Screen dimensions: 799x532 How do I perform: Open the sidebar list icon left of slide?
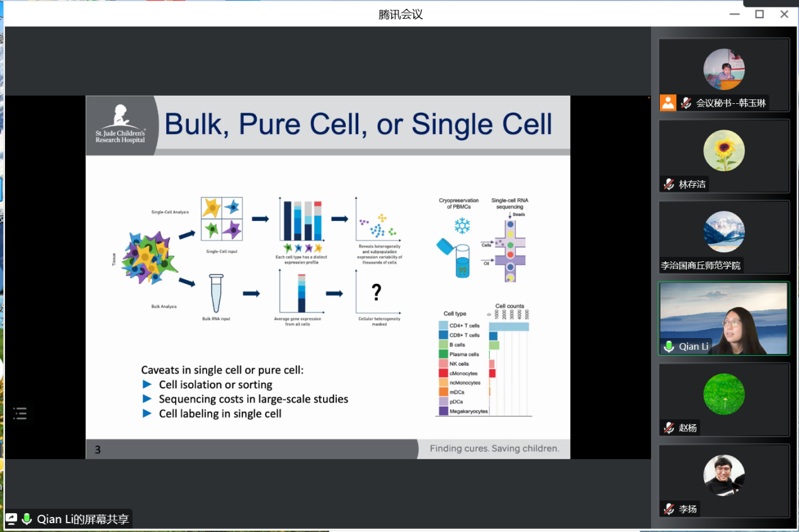pos(20,414)
